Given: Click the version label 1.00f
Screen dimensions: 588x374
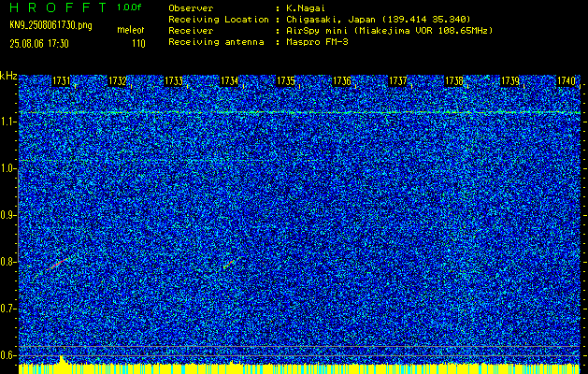Looking at the screenshot, I should coord(129,7).
